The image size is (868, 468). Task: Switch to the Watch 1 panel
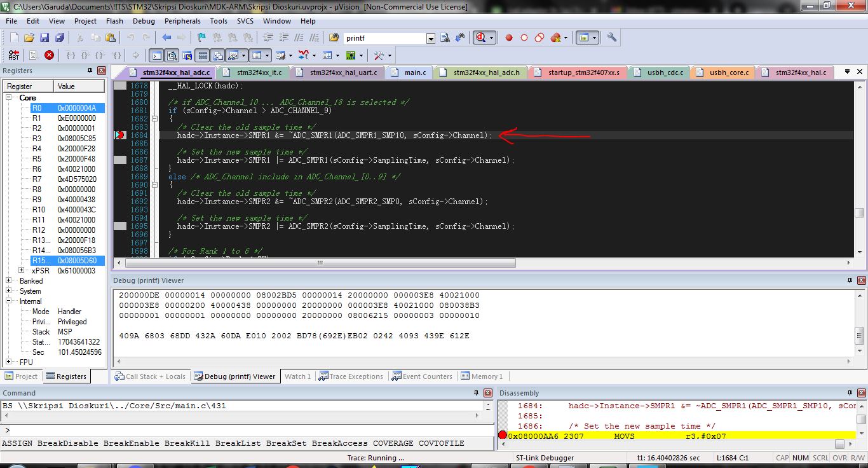tap(297, 376)
